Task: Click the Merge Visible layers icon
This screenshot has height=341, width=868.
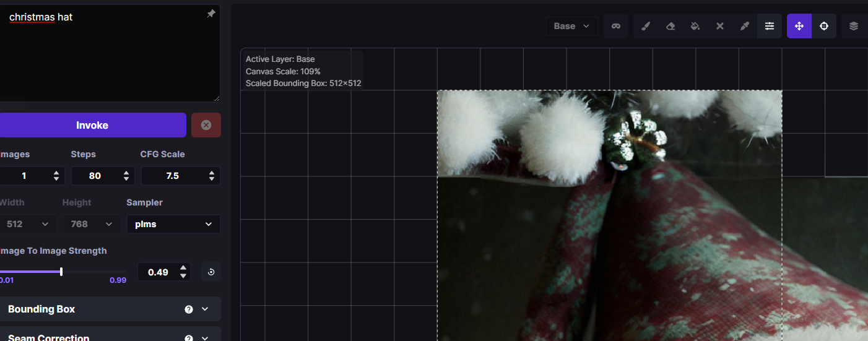Action: (x=854, y=26)
